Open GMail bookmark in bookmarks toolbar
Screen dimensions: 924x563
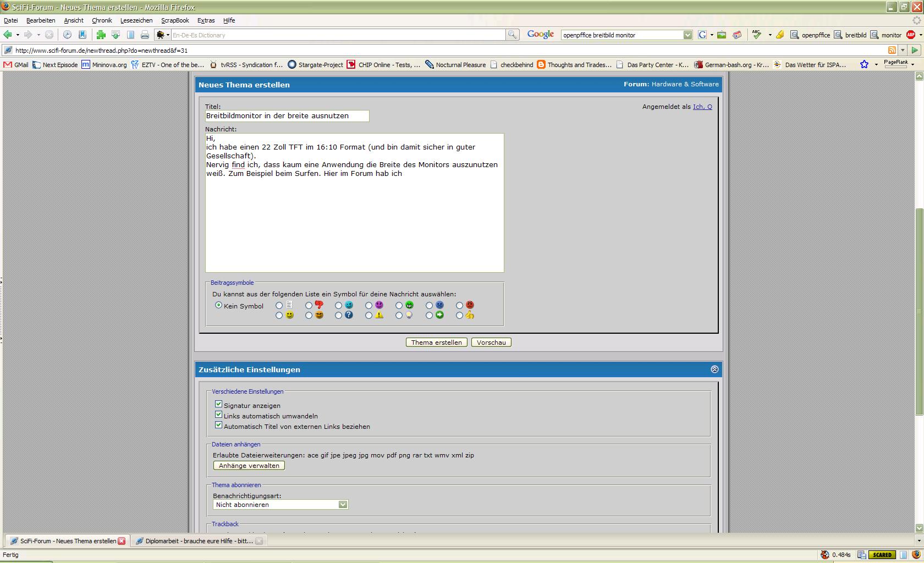coord(16,64)
